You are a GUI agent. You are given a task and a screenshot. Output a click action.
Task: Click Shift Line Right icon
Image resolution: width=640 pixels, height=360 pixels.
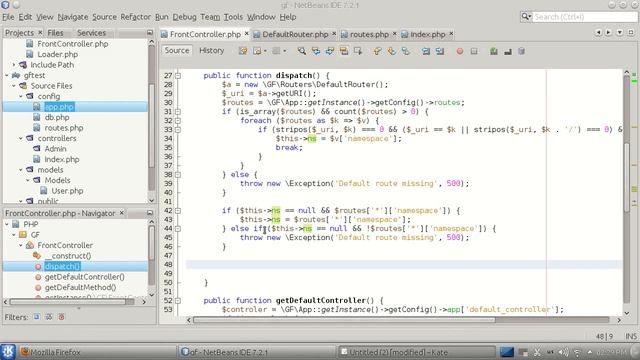point(440,51)
